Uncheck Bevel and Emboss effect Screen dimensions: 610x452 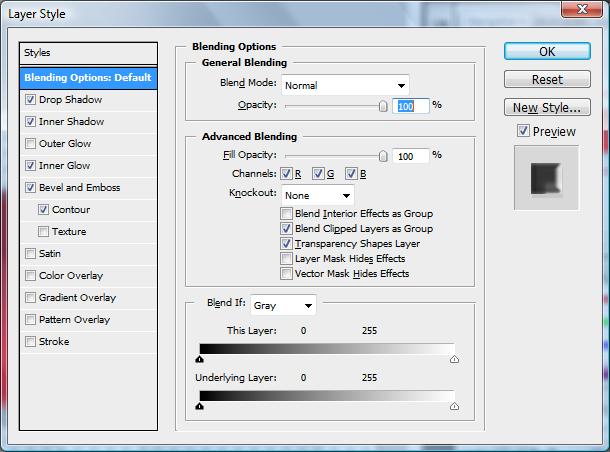tap(30, 187)
